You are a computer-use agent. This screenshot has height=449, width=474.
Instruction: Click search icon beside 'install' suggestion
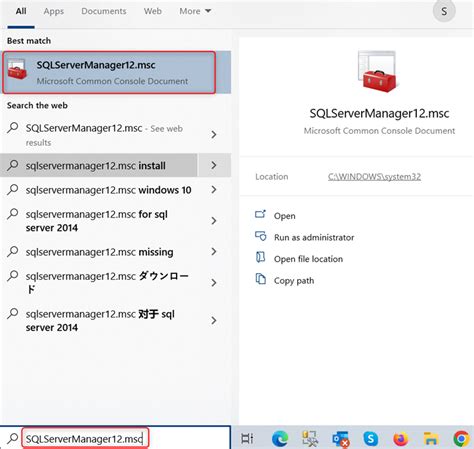[13, 165]
